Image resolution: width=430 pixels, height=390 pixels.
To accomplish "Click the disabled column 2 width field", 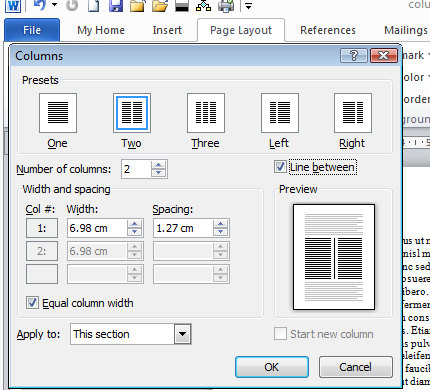I will 97,251.
